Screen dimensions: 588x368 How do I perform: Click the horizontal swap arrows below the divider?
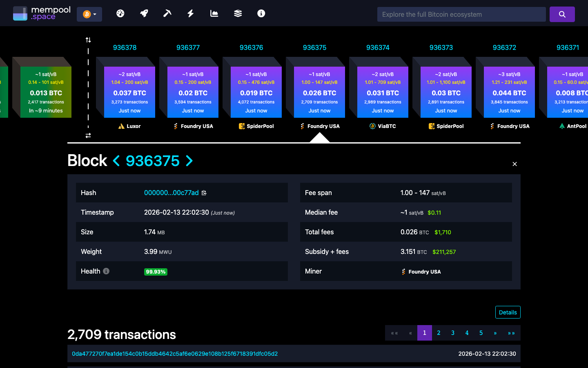click(x=88, y=135)
